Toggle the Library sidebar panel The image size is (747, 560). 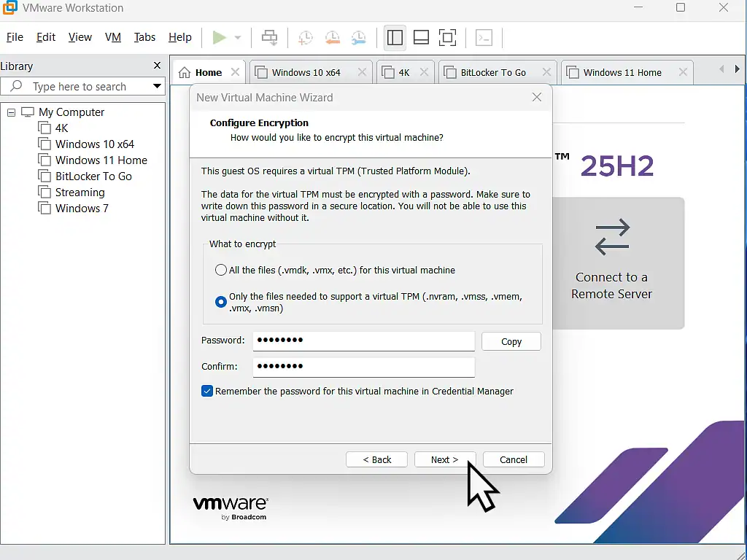[395, 37]
